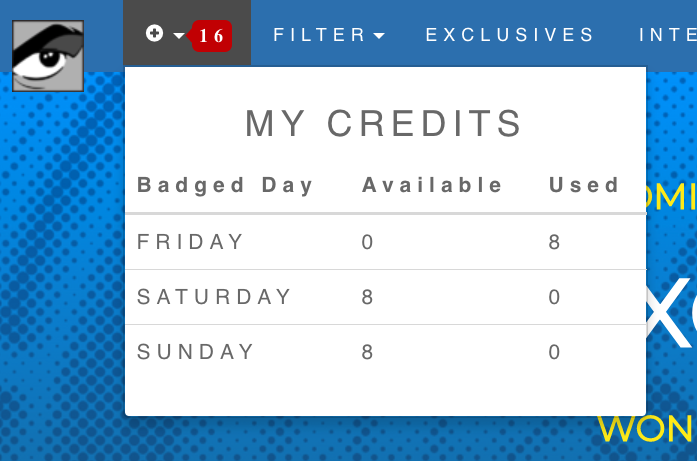Click Friday's available credits value 0
Image resolution: width=697 pixels, height=461 pixels.
click(x=367, y=242)
